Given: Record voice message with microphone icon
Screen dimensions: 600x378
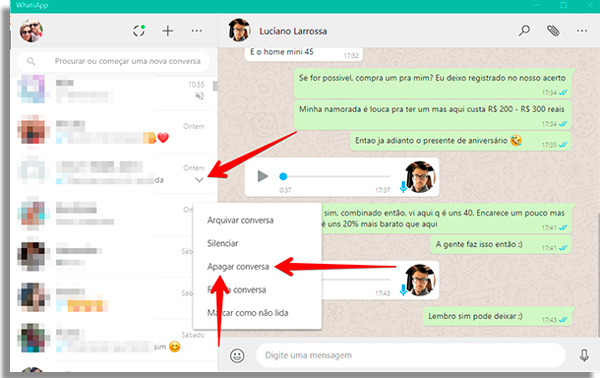Looking at the screenshot, I should tap(584, 355).
